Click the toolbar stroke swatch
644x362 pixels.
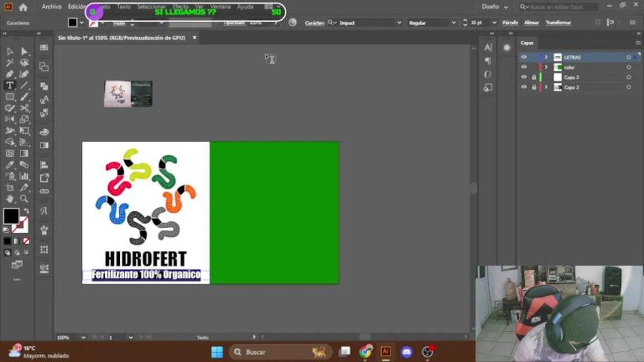point(21,225)
